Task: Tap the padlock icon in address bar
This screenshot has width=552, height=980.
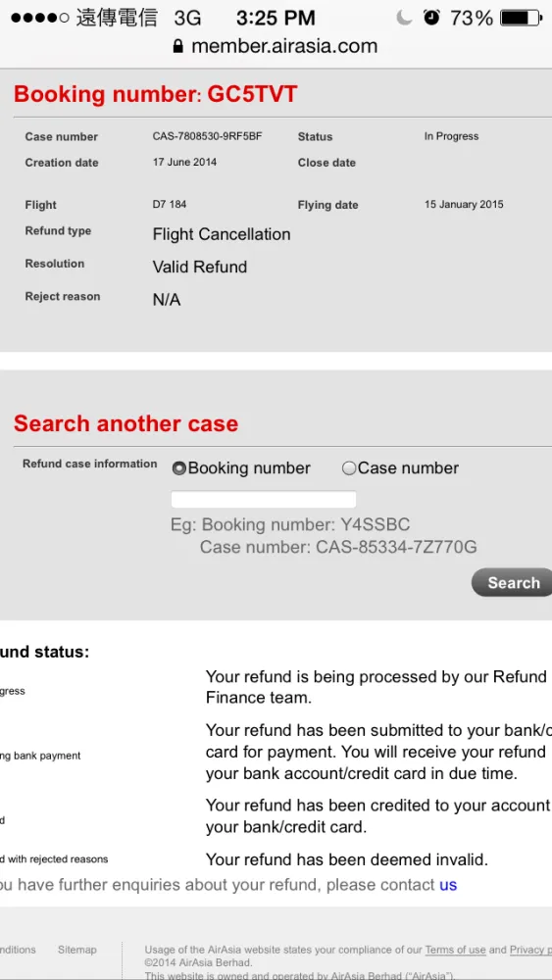Action: coord(177,46)
